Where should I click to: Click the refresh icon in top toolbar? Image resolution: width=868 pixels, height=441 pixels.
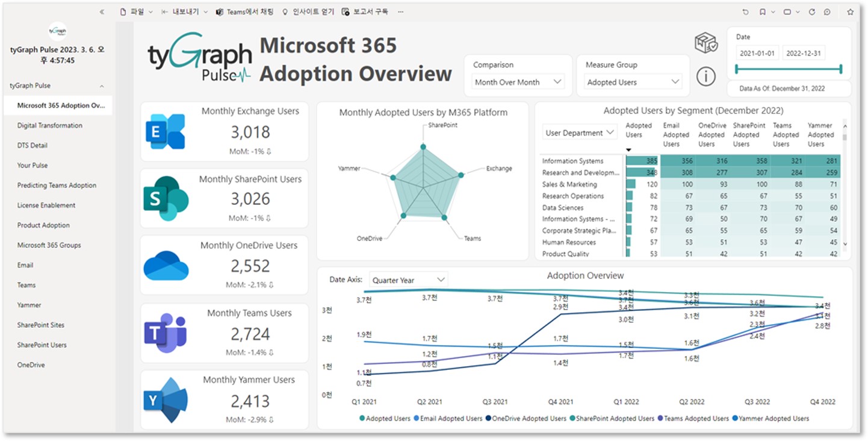811,12
